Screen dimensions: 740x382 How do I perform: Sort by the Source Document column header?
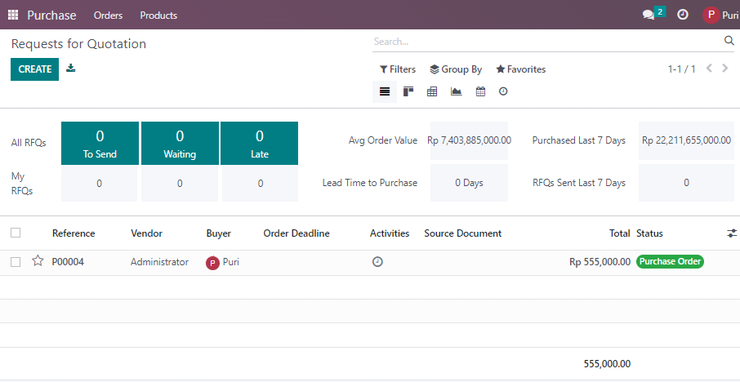pos(462,233)
